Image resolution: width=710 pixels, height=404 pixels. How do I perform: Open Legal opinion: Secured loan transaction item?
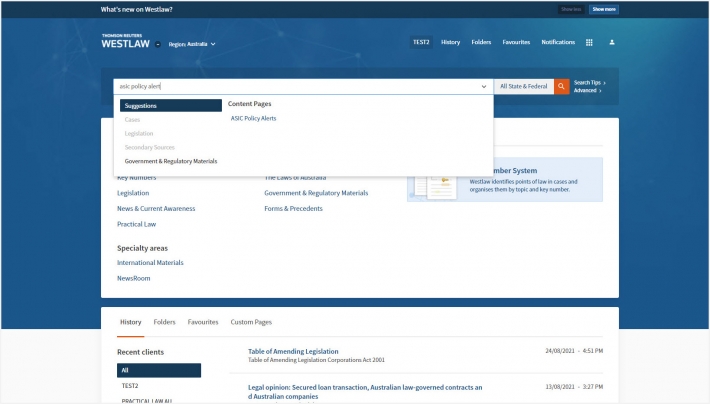365,392
